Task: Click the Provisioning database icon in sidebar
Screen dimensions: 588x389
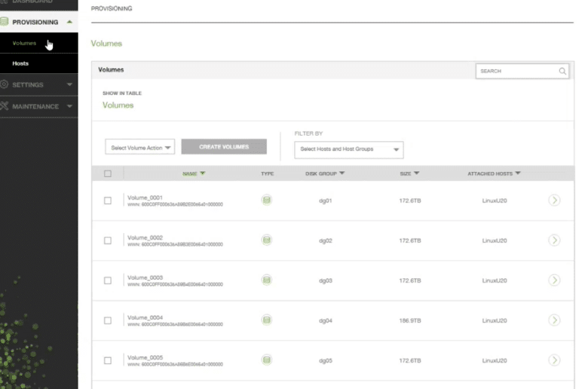Action: (x=4, y=21)
